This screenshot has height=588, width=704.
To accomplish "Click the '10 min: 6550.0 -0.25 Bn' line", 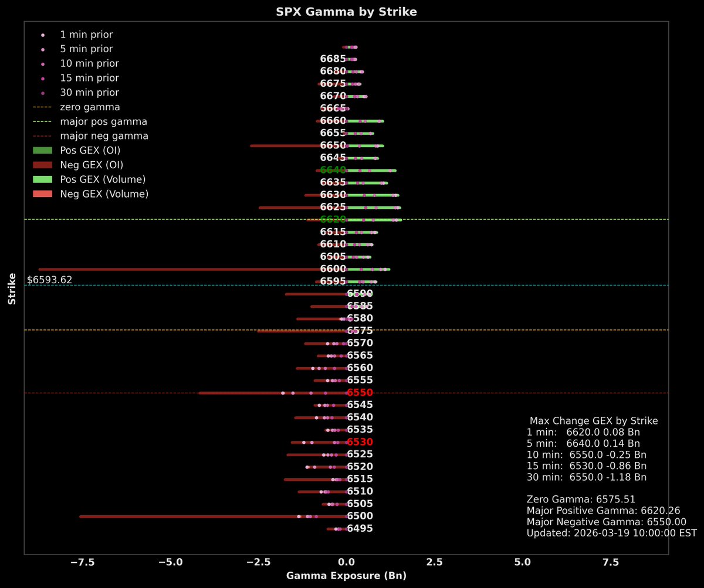I will tap(587, 454).
